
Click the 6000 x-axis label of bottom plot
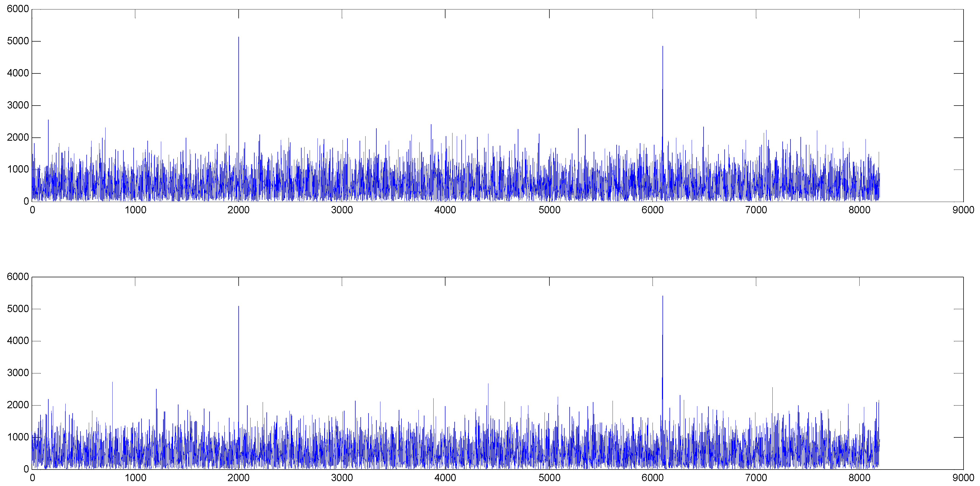(x=653, y=478)
